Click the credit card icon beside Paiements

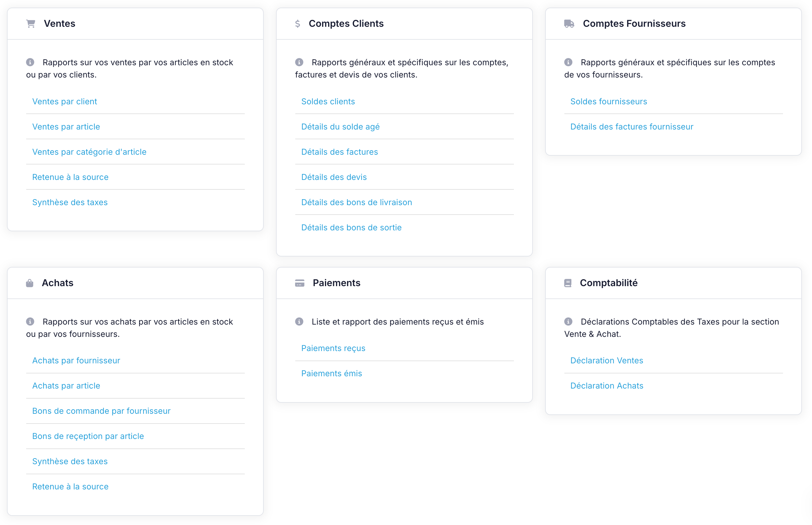point(300,283)
